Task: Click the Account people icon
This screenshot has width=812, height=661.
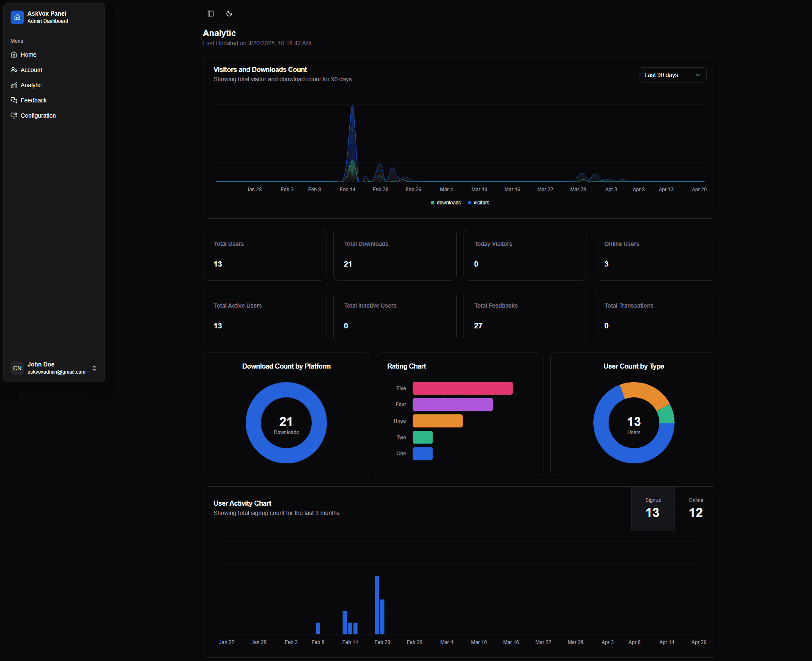Action: 14,70
